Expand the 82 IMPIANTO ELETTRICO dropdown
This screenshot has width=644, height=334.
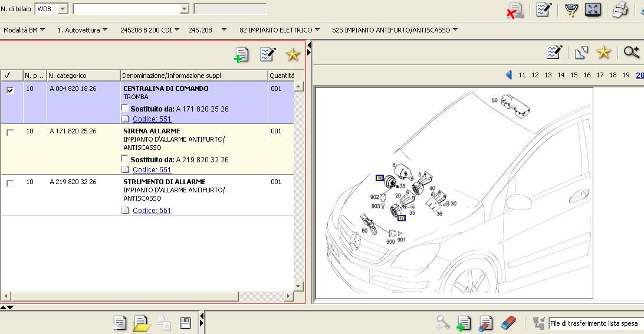(280, 30)
